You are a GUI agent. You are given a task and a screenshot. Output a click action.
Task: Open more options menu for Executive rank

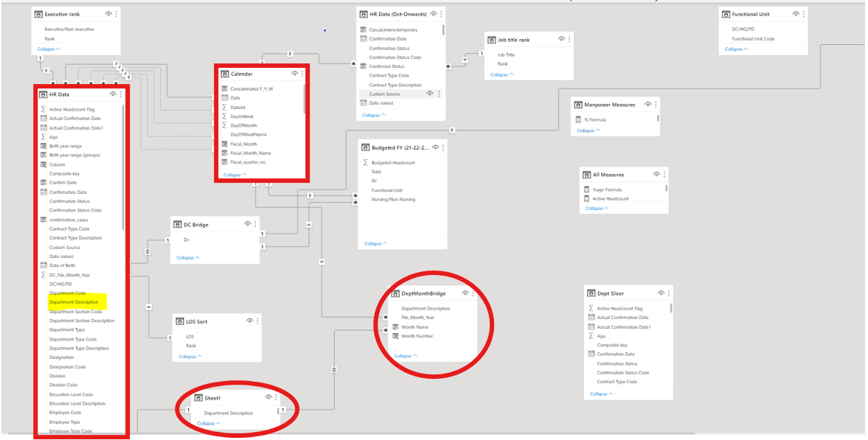[116, 14]
